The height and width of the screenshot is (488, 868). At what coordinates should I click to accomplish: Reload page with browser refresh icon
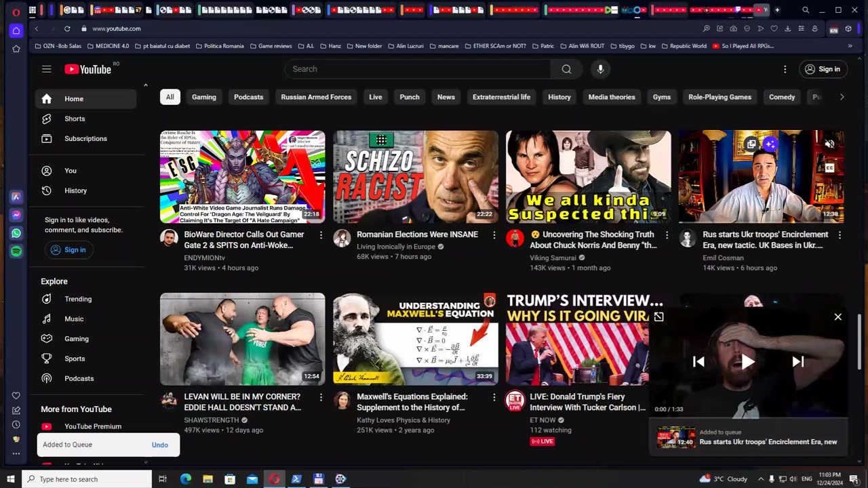point(67,28)
